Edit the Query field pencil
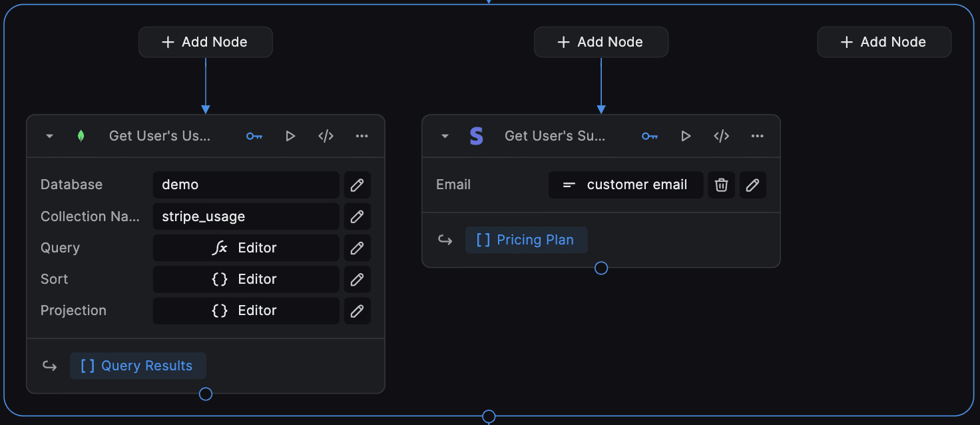This screenshot has height=425, width=980. tap(358, 248)
